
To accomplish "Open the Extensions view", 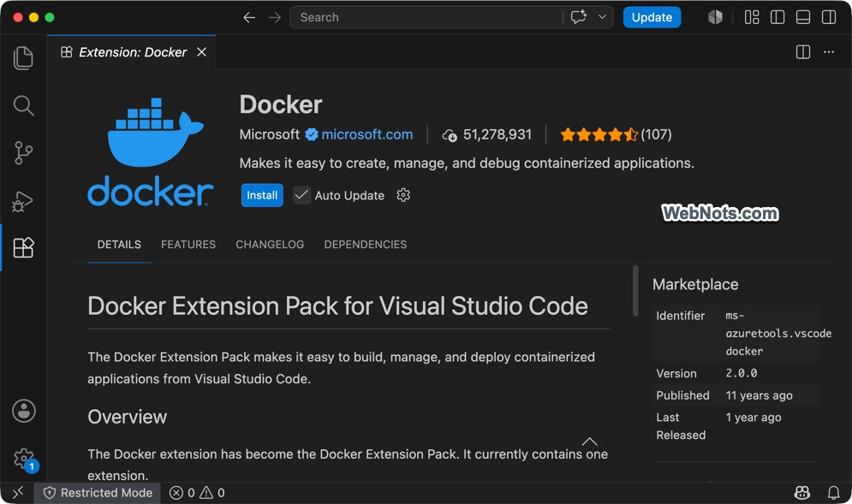I will point(23,247).
